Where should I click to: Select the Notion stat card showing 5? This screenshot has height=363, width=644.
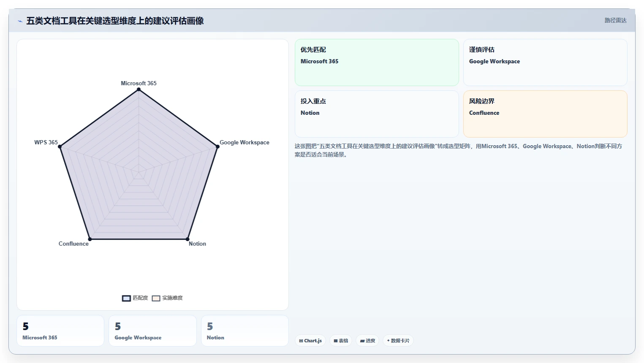pos(245,331)
